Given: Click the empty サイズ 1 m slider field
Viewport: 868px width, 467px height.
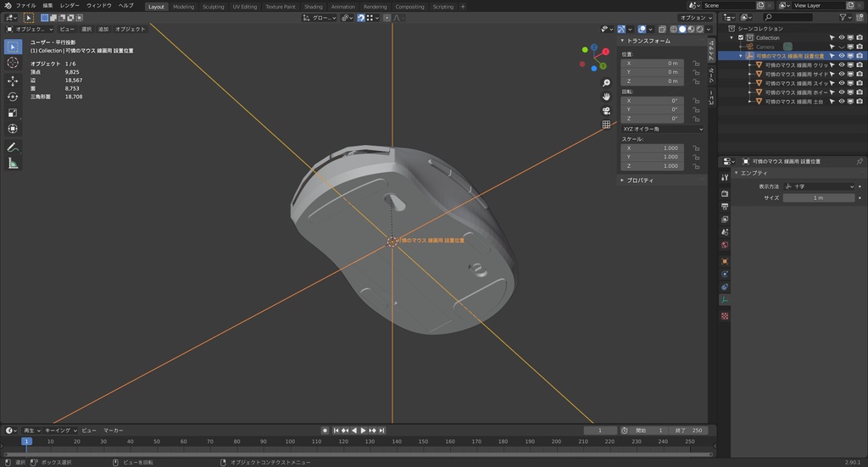Looking at the screenshot, I should [x=819, y=197].
